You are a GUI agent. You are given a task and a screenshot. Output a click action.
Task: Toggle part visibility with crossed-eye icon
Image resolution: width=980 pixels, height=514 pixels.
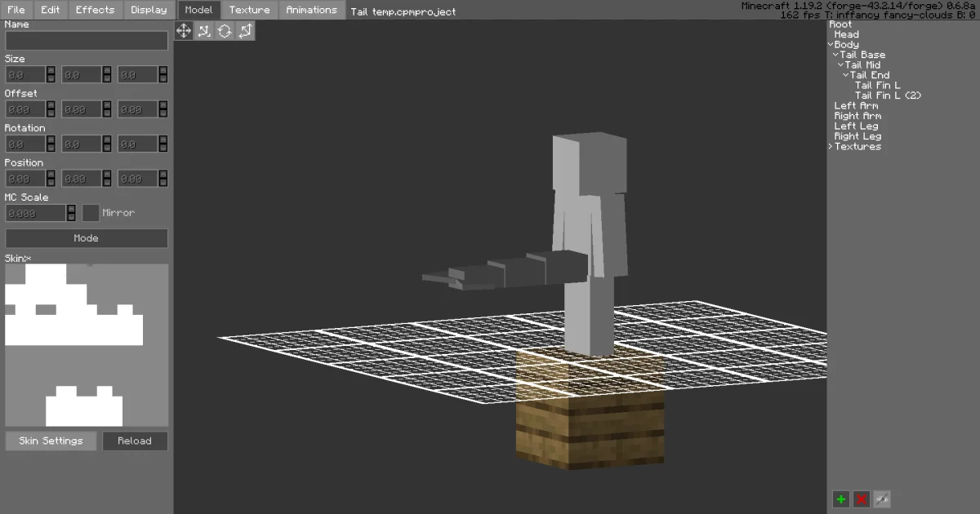881,499
